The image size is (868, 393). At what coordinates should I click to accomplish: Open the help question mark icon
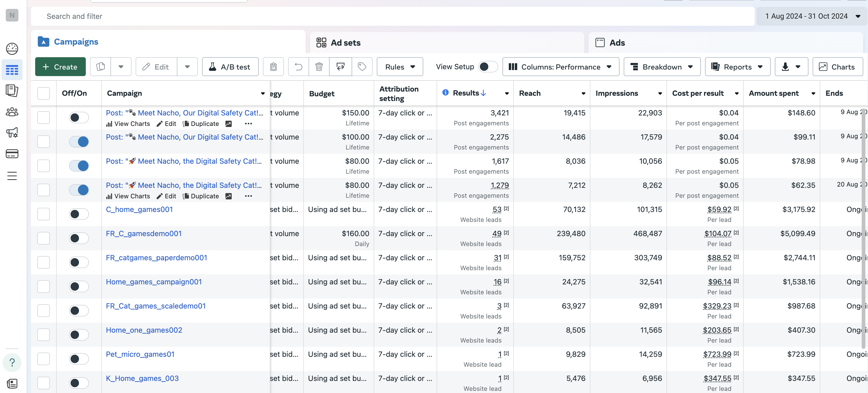click(12, 362)
